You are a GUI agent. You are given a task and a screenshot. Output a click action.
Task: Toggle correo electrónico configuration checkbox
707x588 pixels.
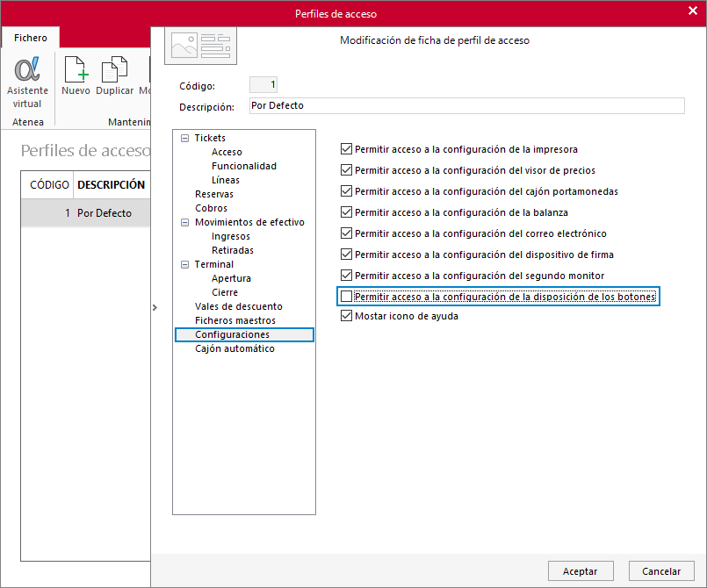(346, 233)
